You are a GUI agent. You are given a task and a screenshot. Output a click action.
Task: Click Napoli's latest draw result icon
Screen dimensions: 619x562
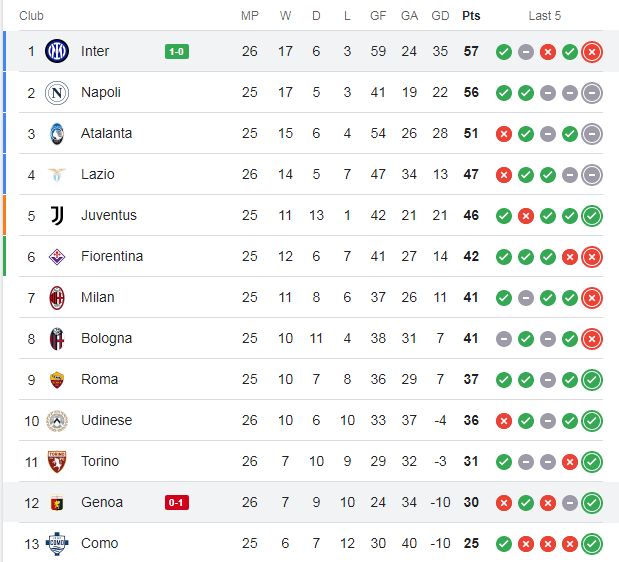[592, 93]
